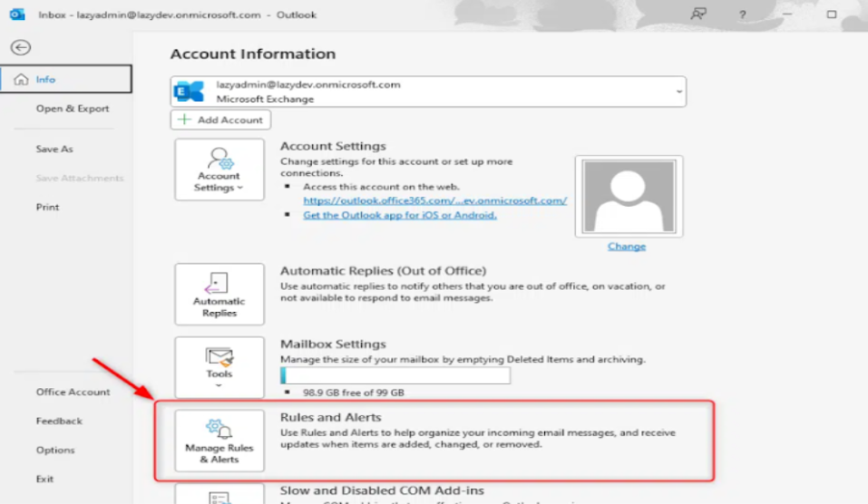This screenshot has width=868, height=504.
Task: Click the feedback person icon in title bar
Action: [x=698, y=14]
